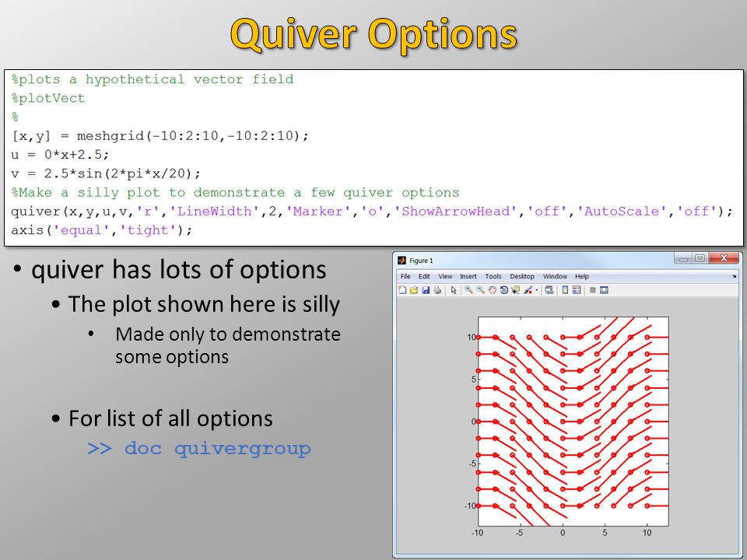Select the Brush data tool
This screenshot has width=747, height=560.
point(528,290)
